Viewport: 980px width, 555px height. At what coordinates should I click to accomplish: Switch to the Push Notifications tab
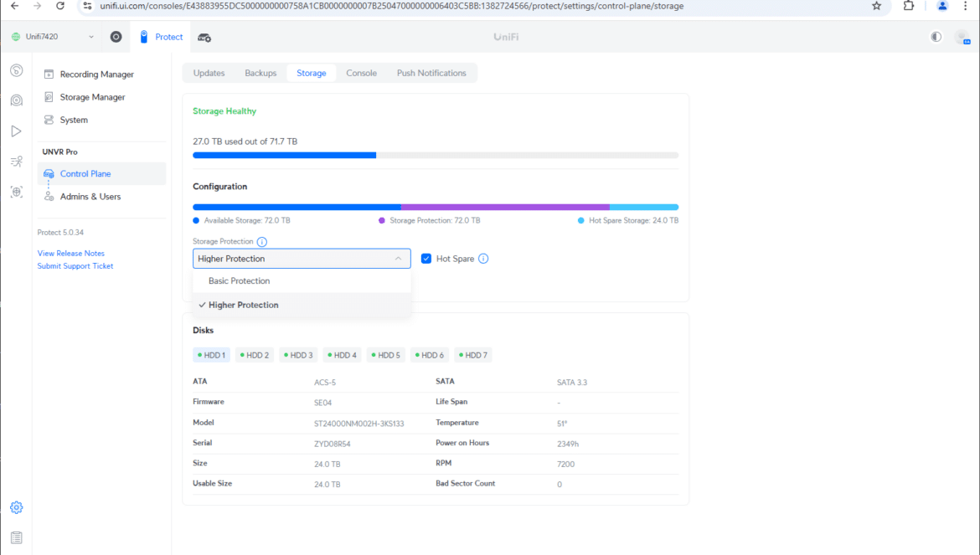tap(431, 73)
